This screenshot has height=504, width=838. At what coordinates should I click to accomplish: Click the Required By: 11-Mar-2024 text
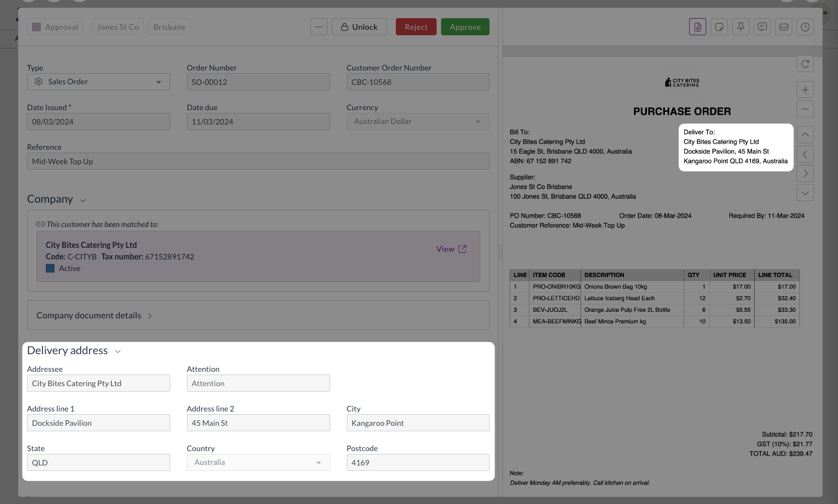click(x=766, y=216)
